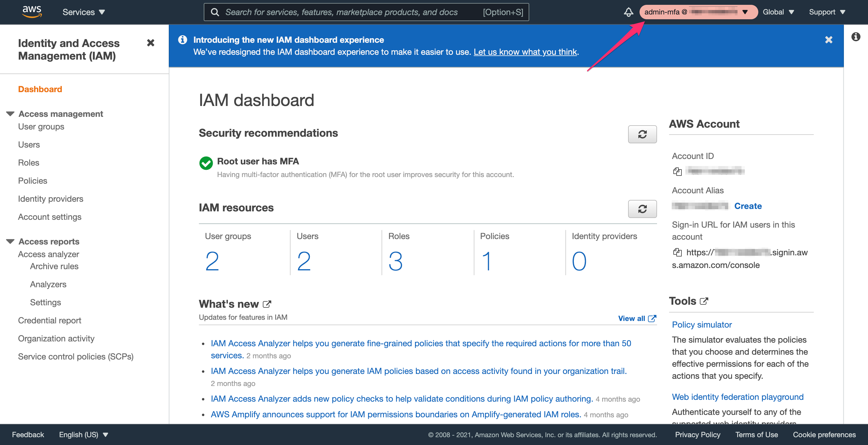
Task: Go to Roles in sidebar
Action: pyautogui.click(x=29, y=163)
